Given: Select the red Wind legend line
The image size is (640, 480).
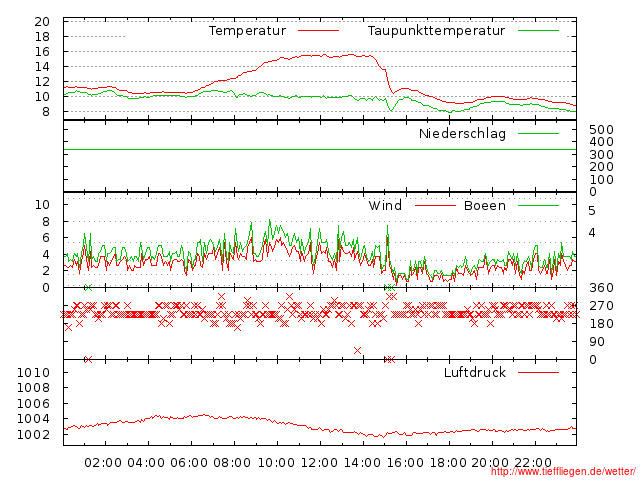Looking at the screenshot, I should (435, 205).
